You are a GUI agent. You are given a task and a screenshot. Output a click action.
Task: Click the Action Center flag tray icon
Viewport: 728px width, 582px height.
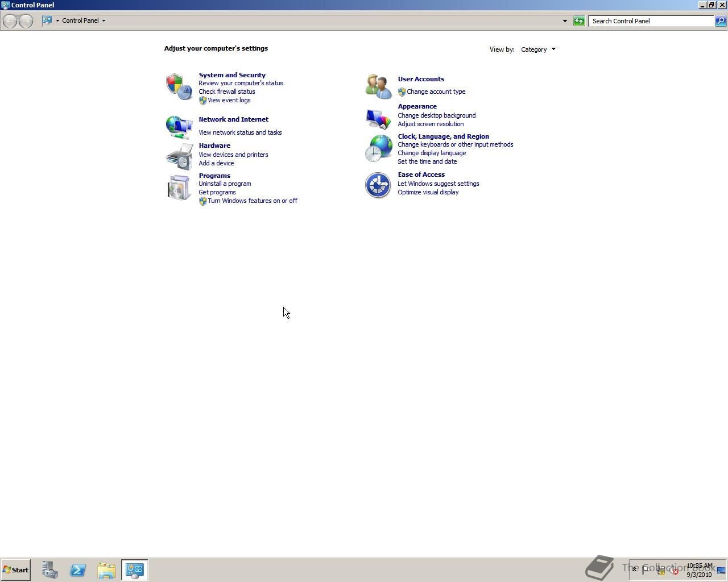coord(647,570)
